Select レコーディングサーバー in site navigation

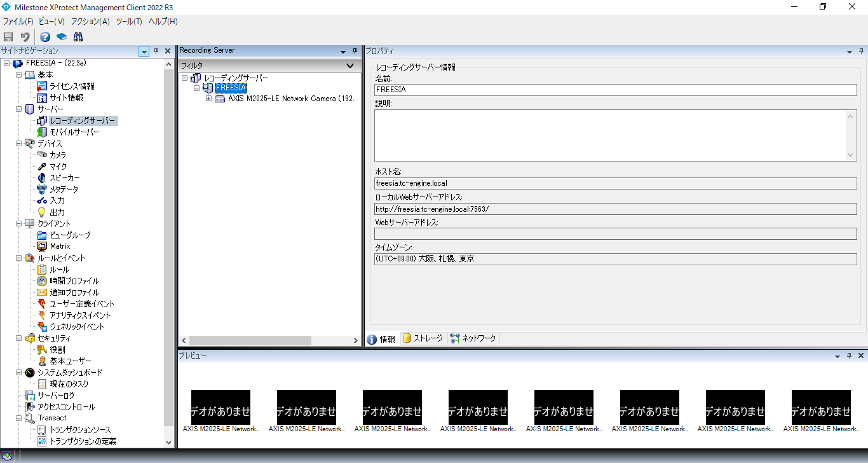coord(83,121)
